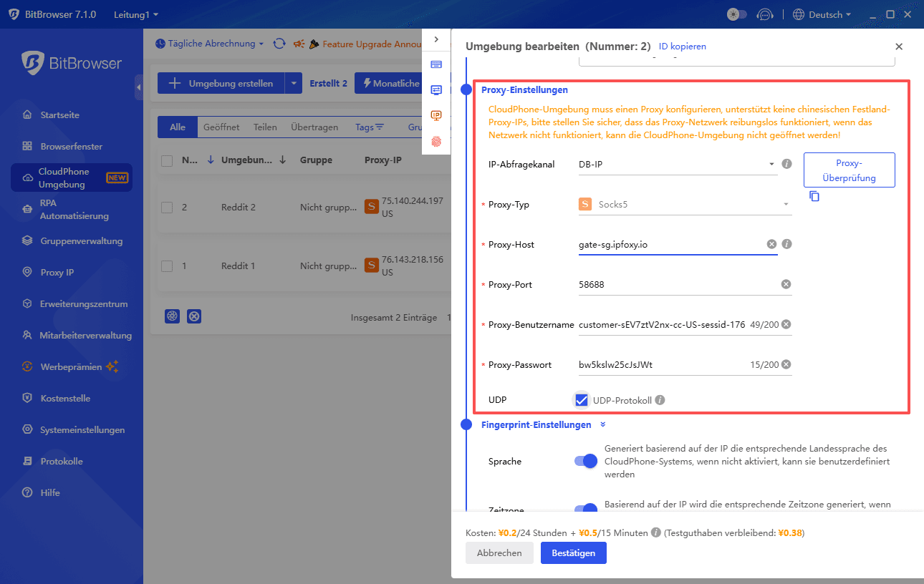
Task: Click the keyboard icon in side strip
Action: click(x=436, y=64)
